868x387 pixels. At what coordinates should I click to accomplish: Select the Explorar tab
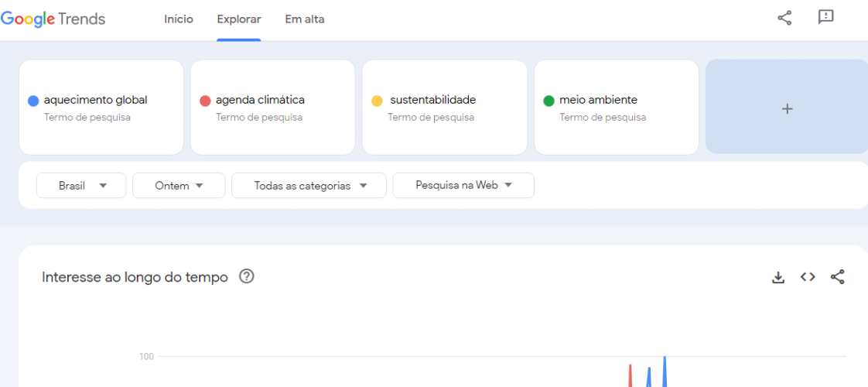coord(238,19)
